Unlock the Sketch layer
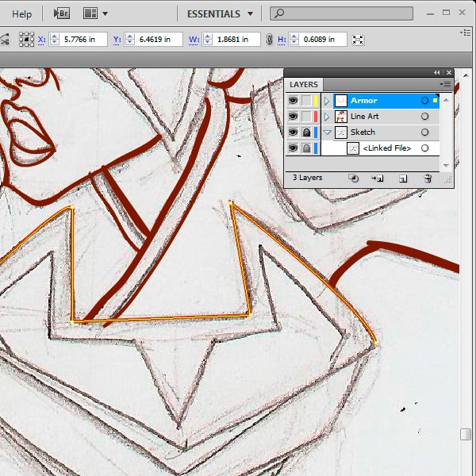The height and width of the screenshot is (476, 476). tap(306, 132)
